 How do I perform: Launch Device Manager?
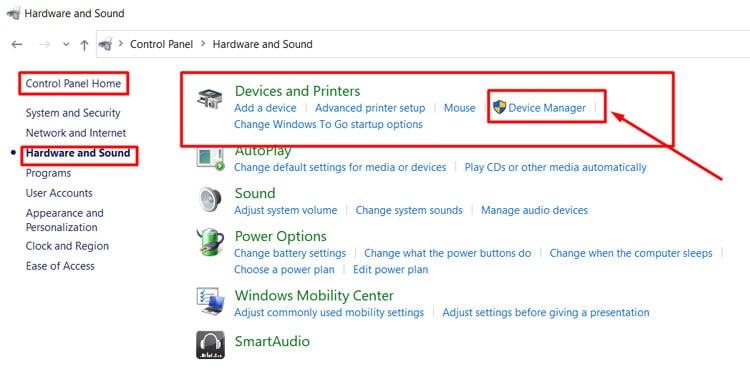click(547, 108)
